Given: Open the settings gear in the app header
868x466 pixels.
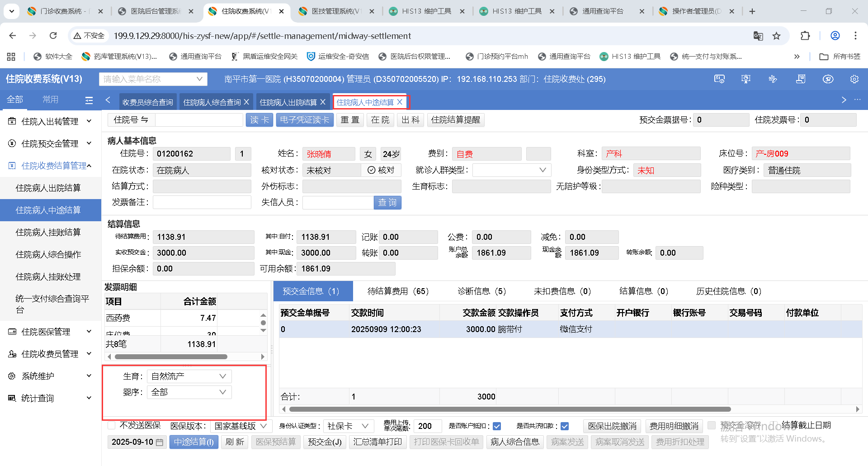Looking at the screenshot, I should coord(854,79).
